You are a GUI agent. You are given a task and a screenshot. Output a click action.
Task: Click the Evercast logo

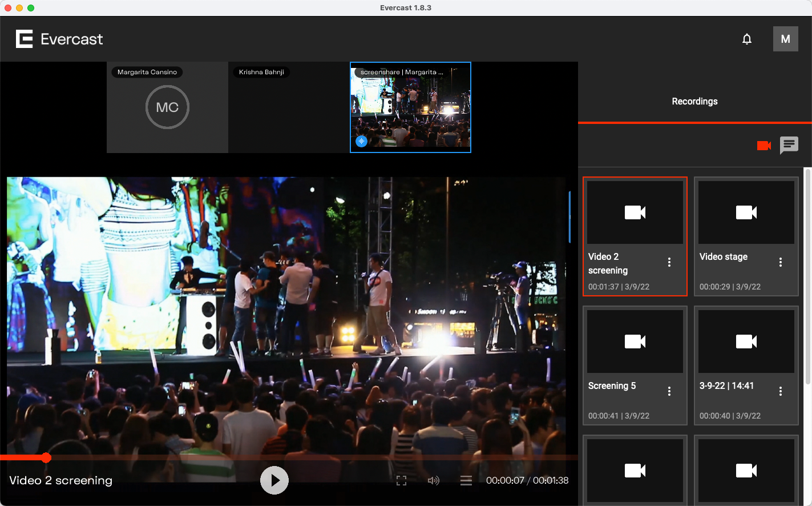[59, 39]
